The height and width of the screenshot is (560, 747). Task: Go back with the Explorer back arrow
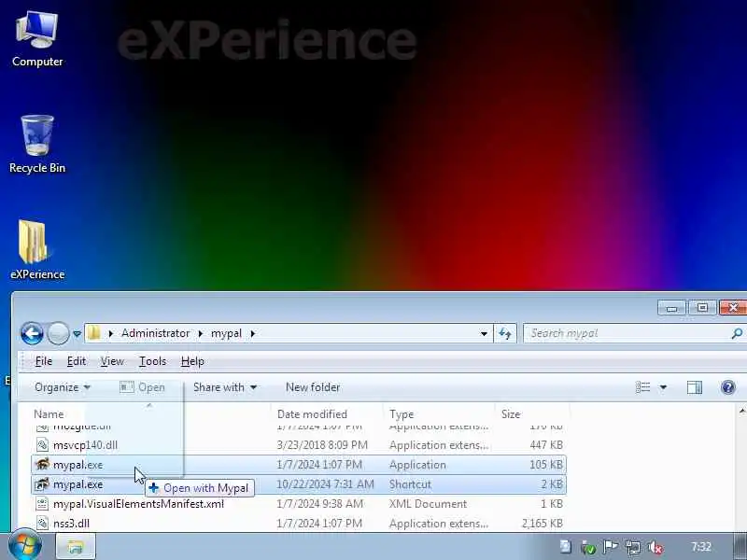(32, 333)
